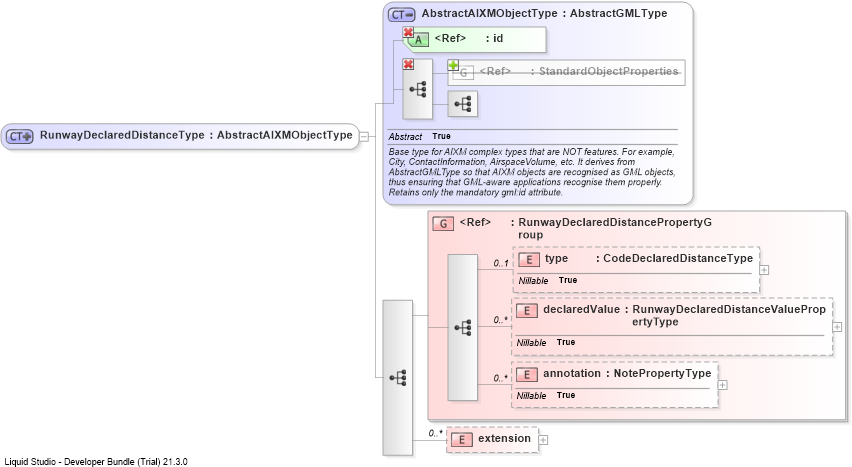The height and width of the screenshot is (467, 852).
Task: Click the G icon of RunwayDeclaredDistancePropertyGroup
Action: [443, 223]
